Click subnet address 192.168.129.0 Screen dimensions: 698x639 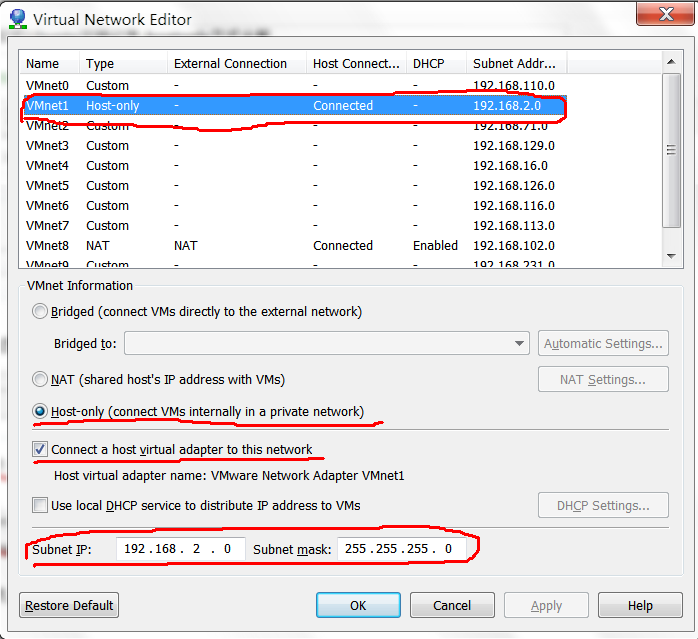tap(514, 146)
